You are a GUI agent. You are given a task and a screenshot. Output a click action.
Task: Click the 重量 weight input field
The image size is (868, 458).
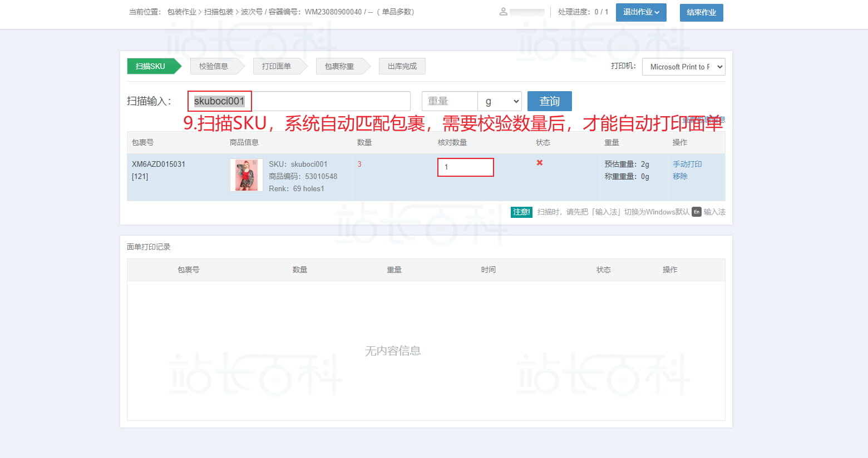[x=449, y=101]
